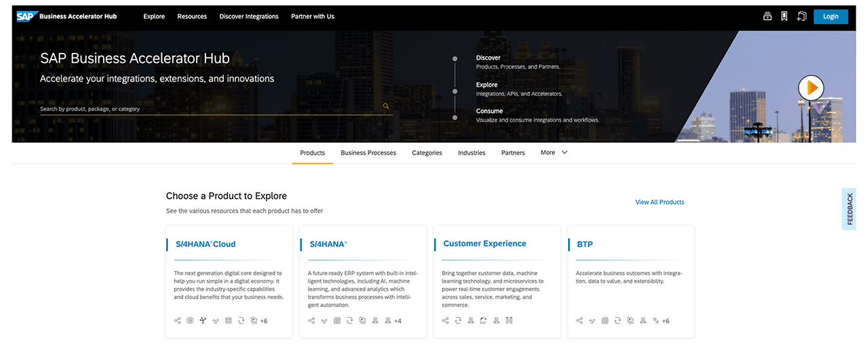Click share-nodes icon in S/4HANA Cloud card
The height and width of the screenshot is (345, 868).
pyautogui.click(x=178, y=321)
